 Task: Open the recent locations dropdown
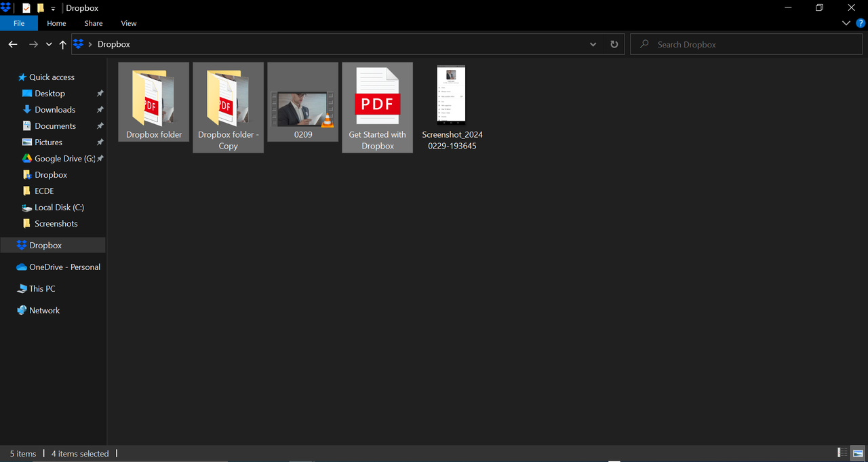coord(49,44)
